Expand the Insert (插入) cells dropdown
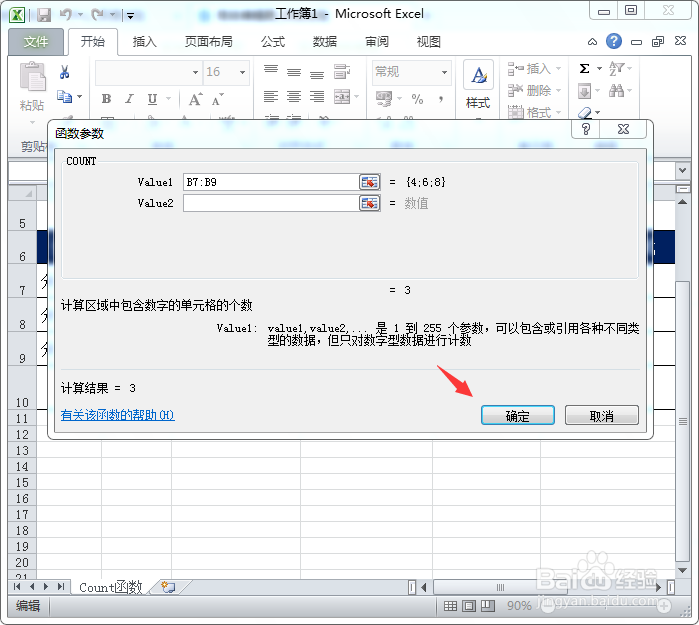Screen dimensions: 699x625 click(x=558, y=69)
